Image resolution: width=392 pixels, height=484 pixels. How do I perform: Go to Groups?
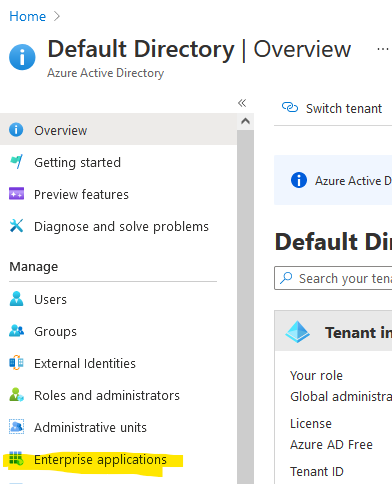pos(55,332)
